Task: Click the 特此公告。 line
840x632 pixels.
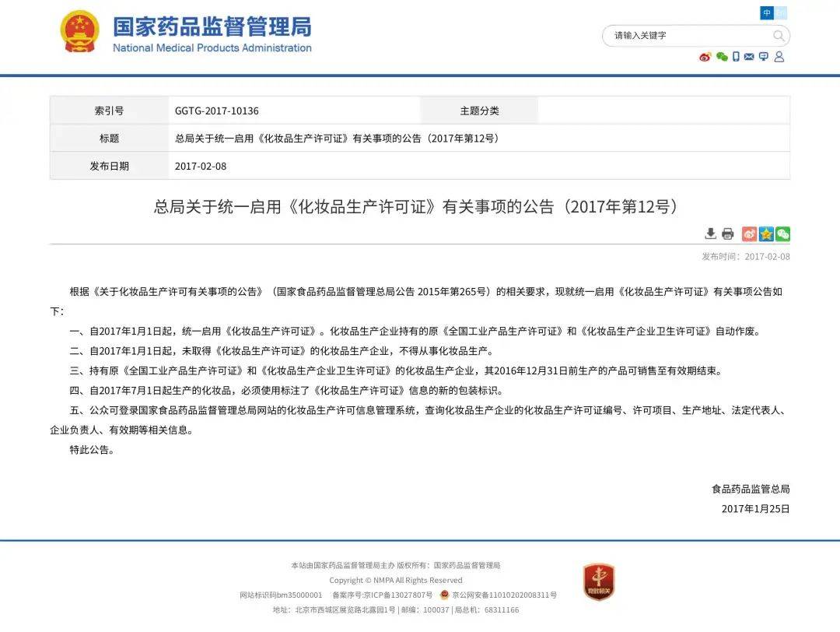Action: (92, 450)
